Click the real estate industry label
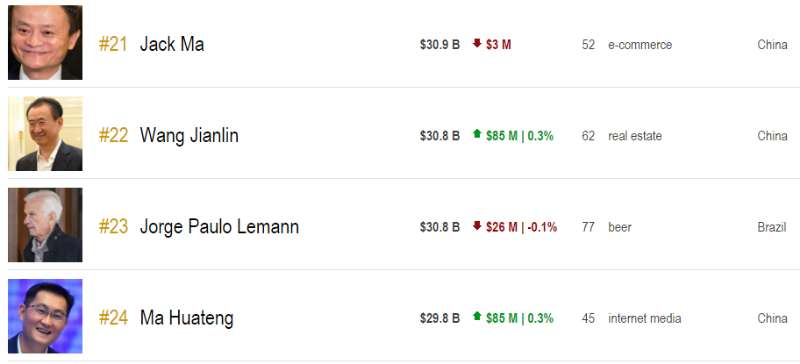The width and height of the screenshot is (800, 364). click(x=635, y=136)
